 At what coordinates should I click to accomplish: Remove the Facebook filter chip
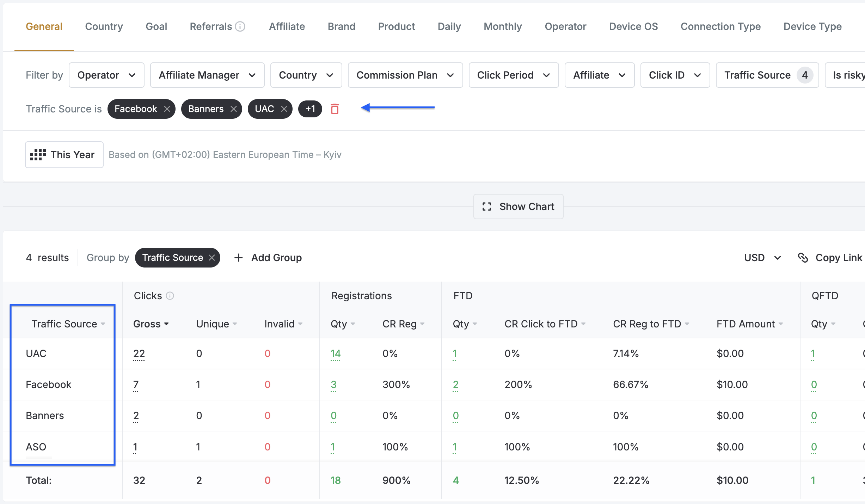167,109
